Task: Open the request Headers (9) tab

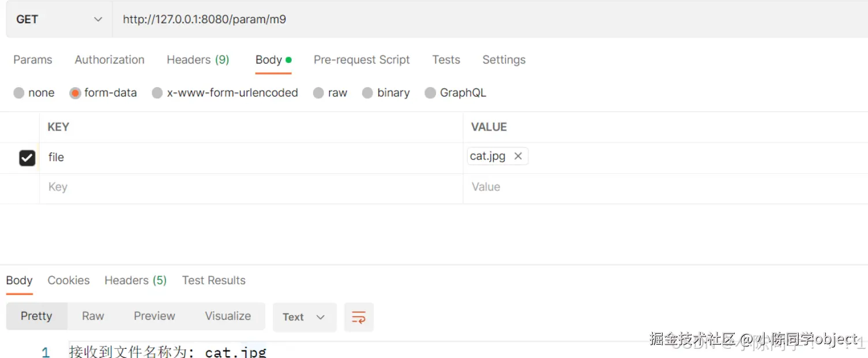Action: [x=198, y=59]
